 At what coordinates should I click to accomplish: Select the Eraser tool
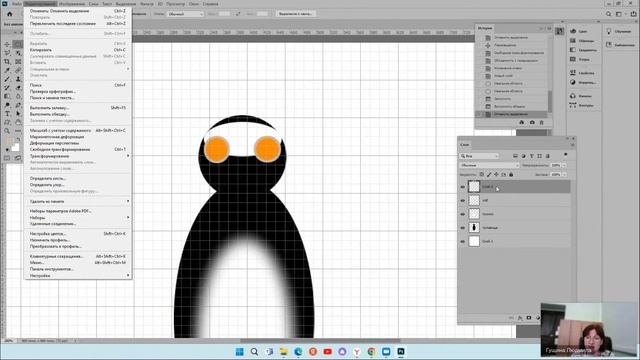click(x=18, y=88)
